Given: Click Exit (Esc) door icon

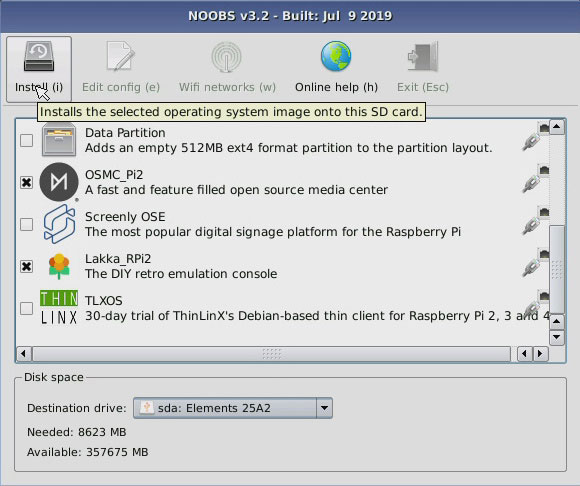Looking at the screenshot, I should 423,56.
